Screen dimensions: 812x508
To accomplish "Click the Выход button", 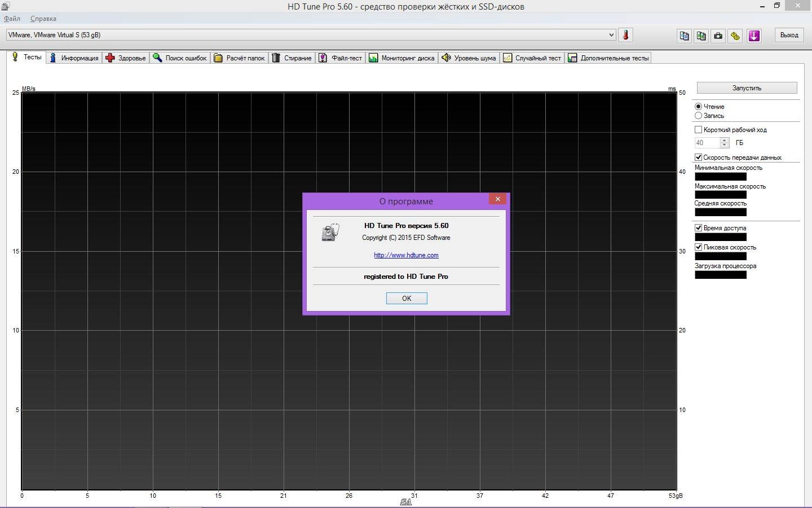I will click(x=789, y=35).
